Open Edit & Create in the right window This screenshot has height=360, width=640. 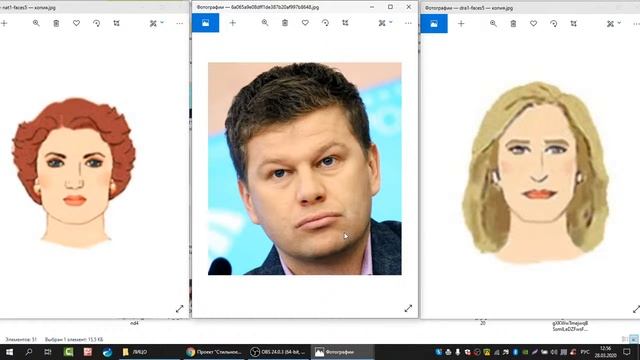610,24
